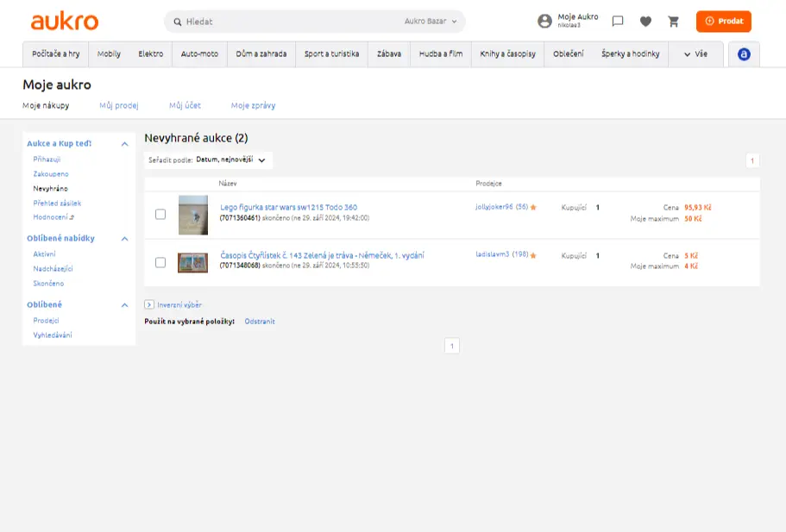The height and width of the screenshot is (532, 786).
Task: Open the Seřadit podle sort dropdown
Action: [x=209, y=160]
